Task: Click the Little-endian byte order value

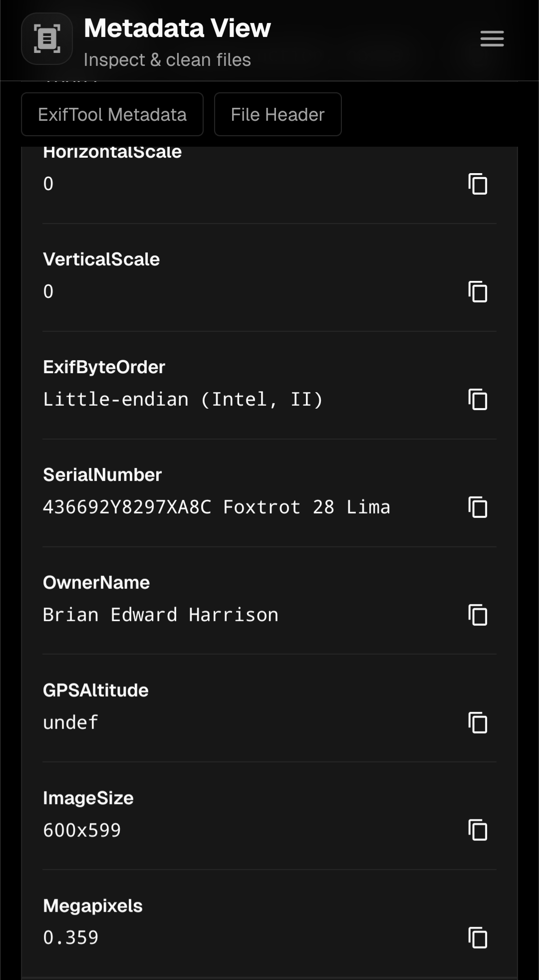Action: coord(183,400)
